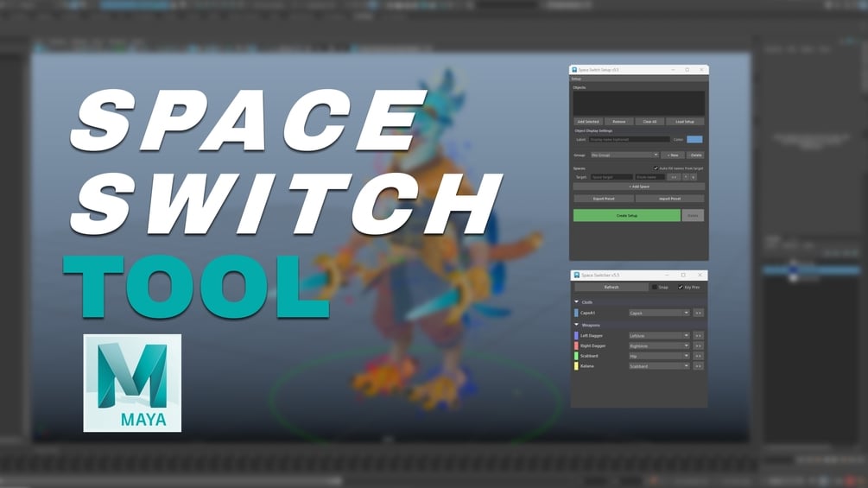868x488 pixels.
Task: Click the Import Preset button
Action: click(670, 199)
